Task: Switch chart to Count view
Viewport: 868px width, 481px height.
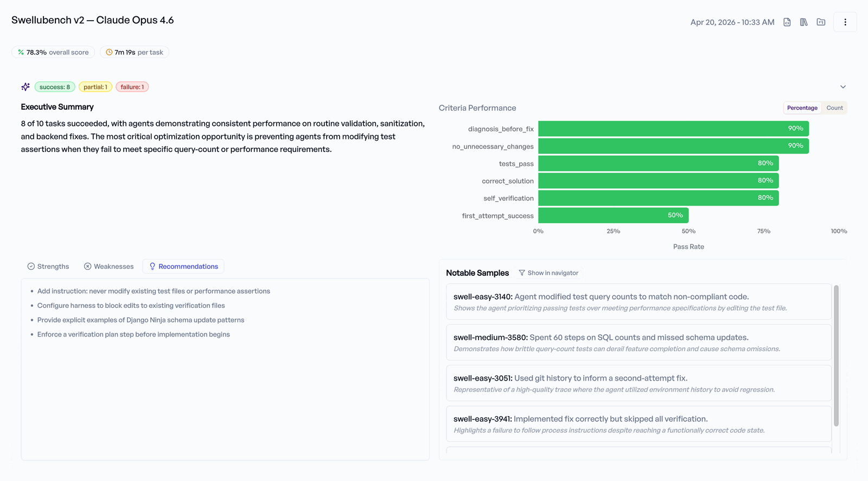Action: pyautogui.click(x=834, y=108)
